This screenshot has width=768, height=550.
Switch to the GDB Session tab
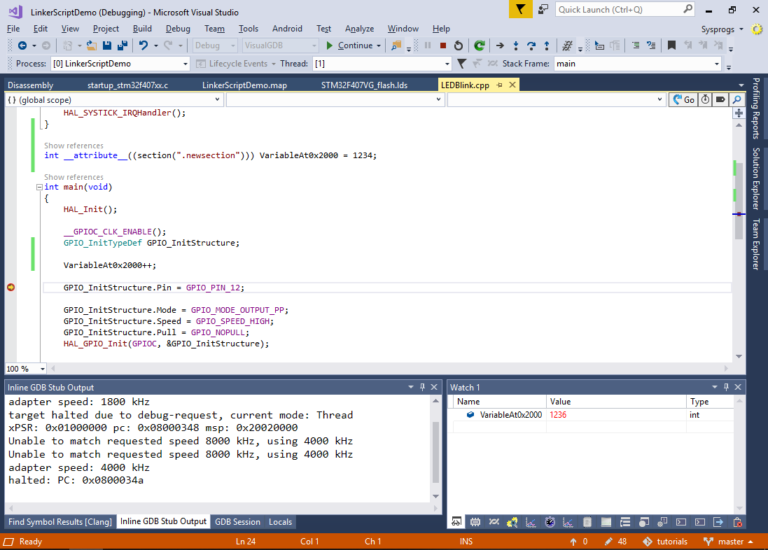click(237, 521)
